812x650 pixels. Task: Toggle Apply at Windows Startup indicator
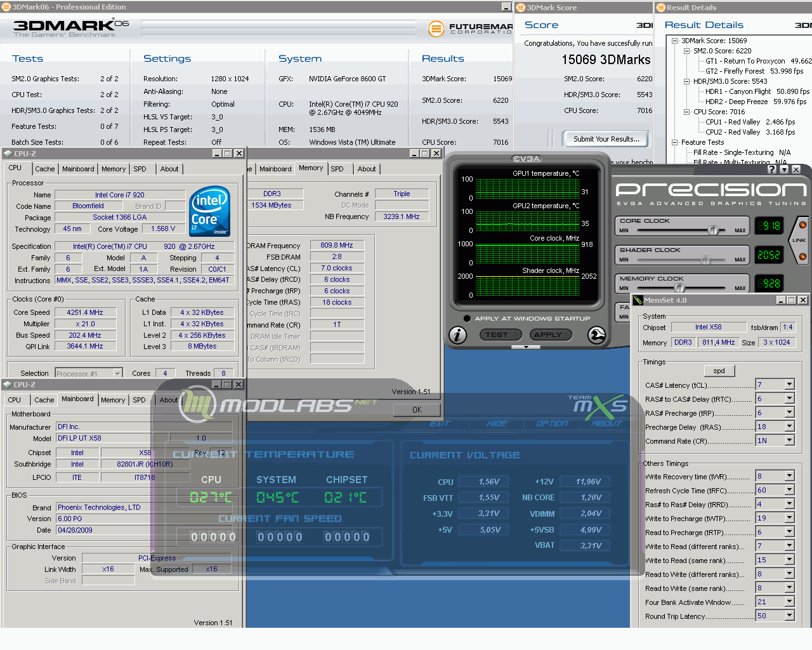(467, 319)
